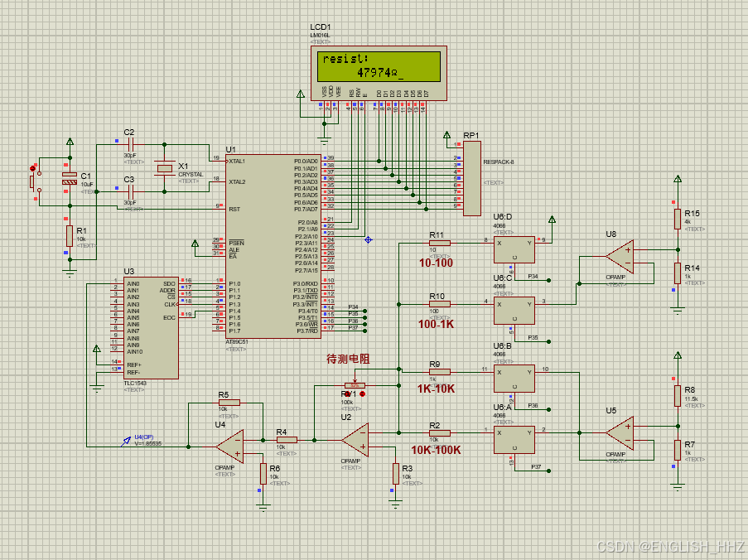
Task: Click the reset push-button actuator dot
Action: pyautogui.click(x=32, y=168)
